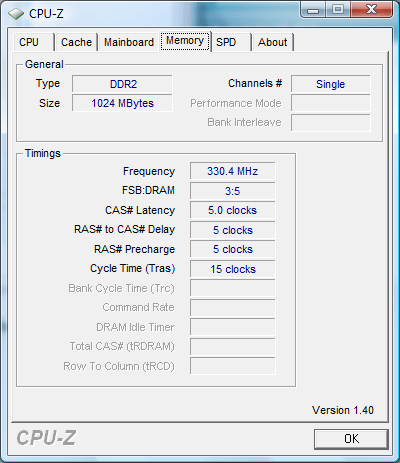Image resolution: width=400 pixels, height=463 pixels.
Task: Click the 5.0 clocks CAS# Latency value
Action: click(233, 210)
